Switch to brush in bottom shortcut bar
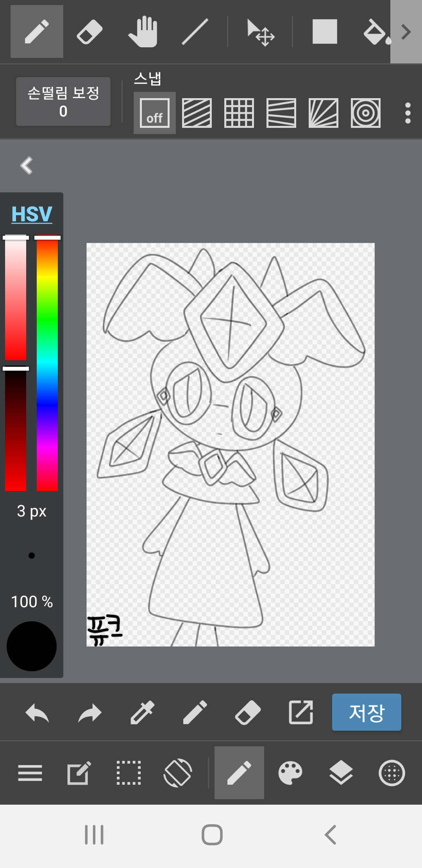This screenshot has height=868, width=422. point(195,713)
